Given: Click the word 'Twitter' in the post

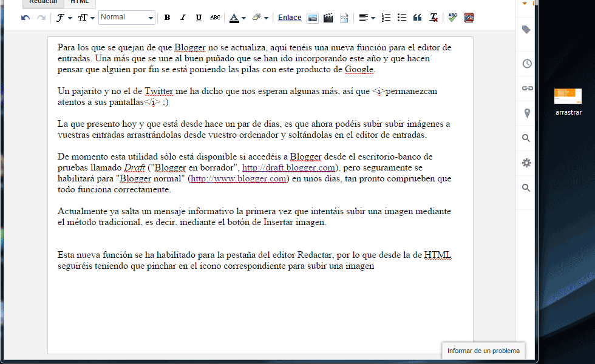Looking at the screenshot, I should point(158,92).
